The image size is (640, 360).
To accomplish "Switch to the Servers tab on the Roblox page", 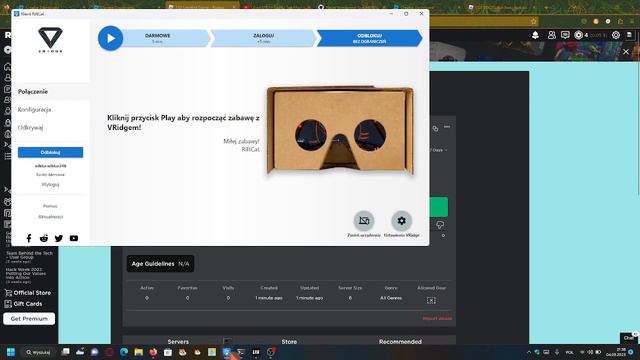I will click(x=178, y=342).
